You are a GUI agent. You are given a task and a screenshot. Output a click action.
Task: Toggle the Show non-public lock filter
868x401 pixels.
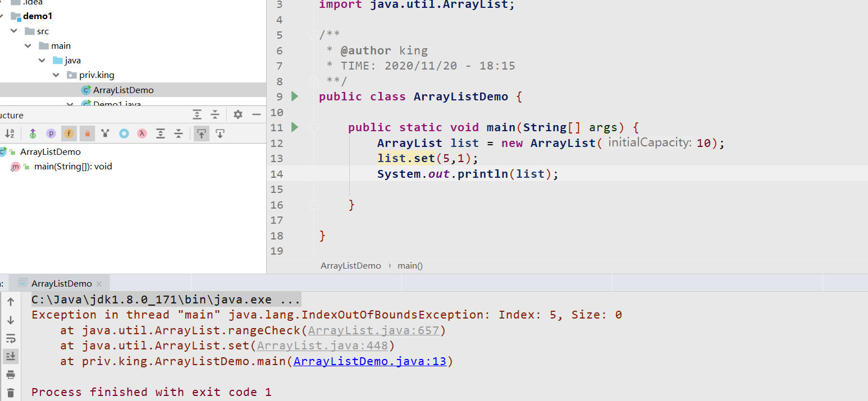tap(87, 133)
